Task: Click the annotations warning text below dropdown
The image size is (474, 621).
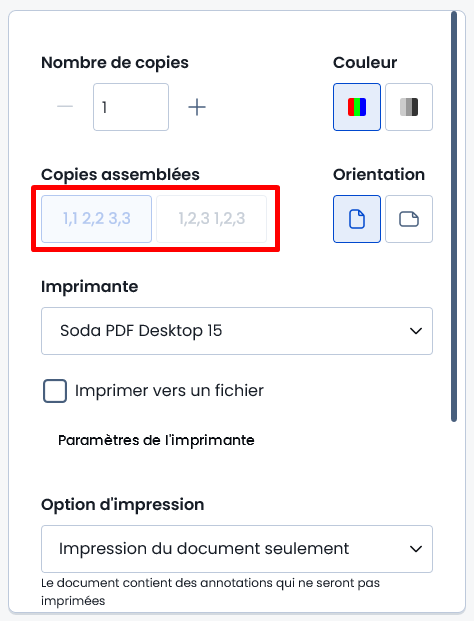Action: (210, 592)
